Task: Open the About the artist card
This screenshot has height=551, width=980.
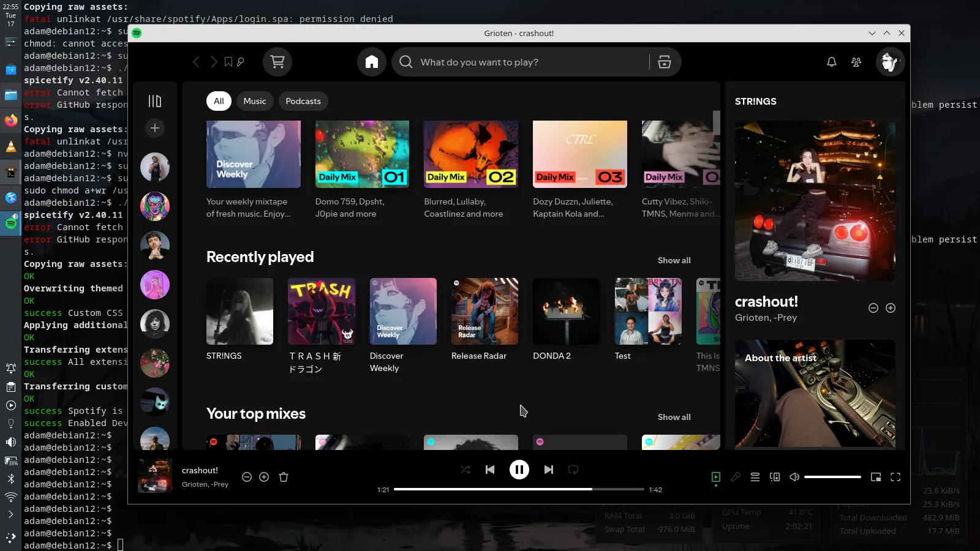Action: click(815, 393)
